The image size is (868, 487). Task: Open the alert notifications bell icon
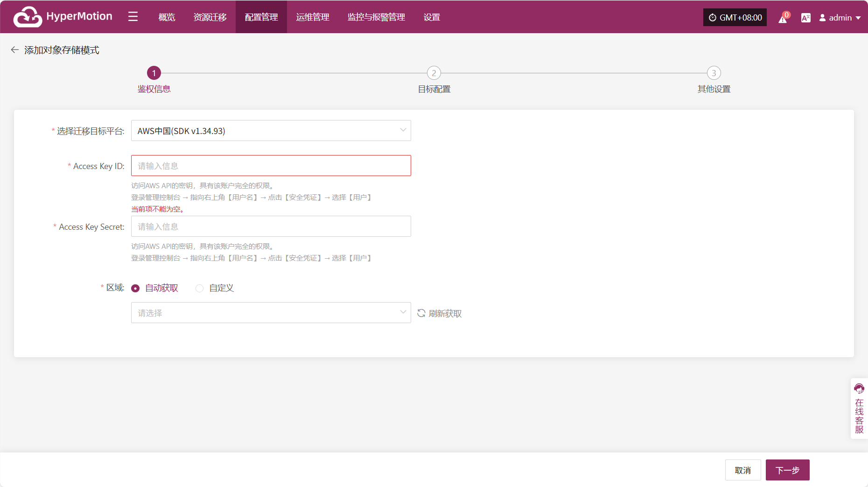[x=783, y=18]
